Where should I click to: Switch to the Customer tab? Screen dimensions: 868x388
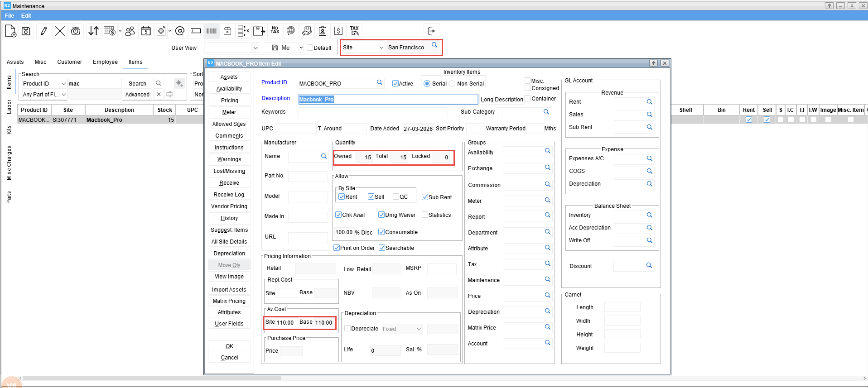point(69,62)
